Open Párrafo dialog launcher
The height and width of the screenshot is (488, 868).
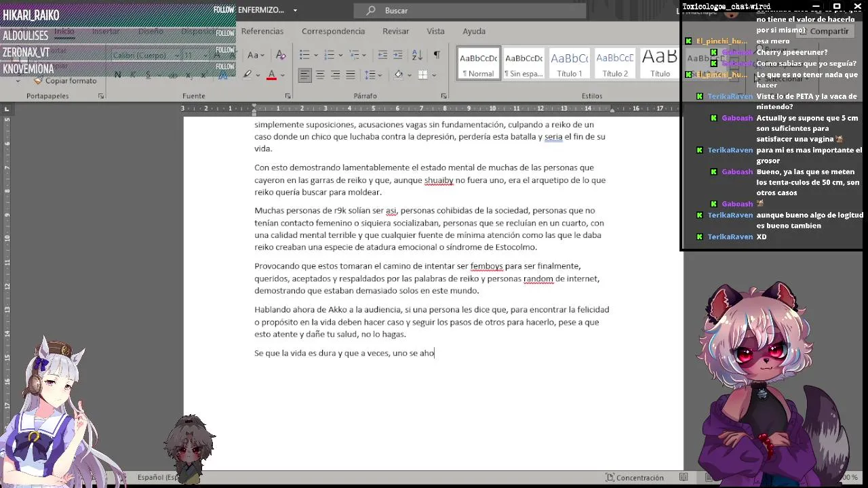point(444,96)
